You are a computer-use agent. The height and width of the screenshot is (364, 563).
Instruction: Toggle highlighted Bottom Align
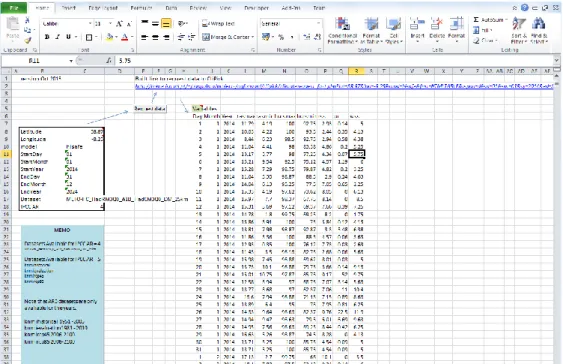(166, 24)
